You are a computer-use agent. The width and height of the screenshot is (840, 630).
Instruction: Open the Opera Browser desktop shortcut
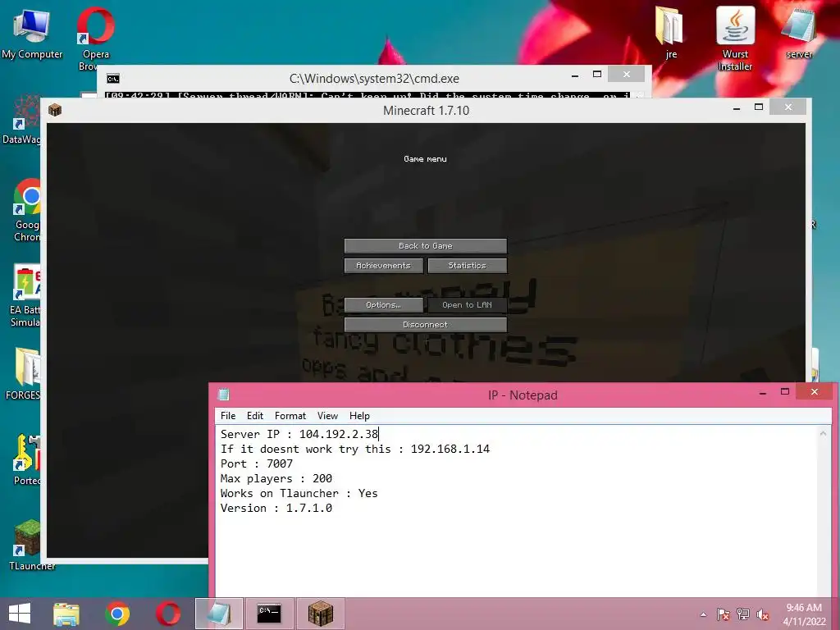[x=96, y=38]
